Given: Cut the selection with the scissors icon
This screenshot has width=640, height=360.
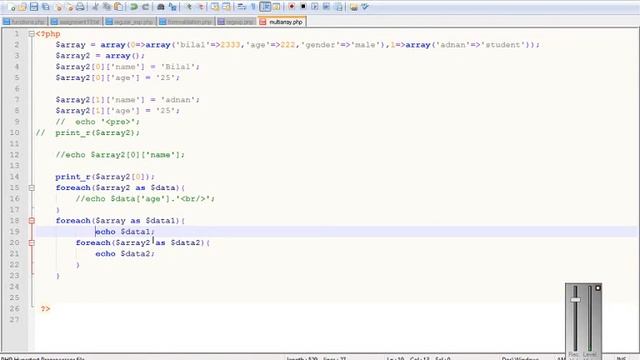Looking at the screenshot, I should [x=95, y=7].
